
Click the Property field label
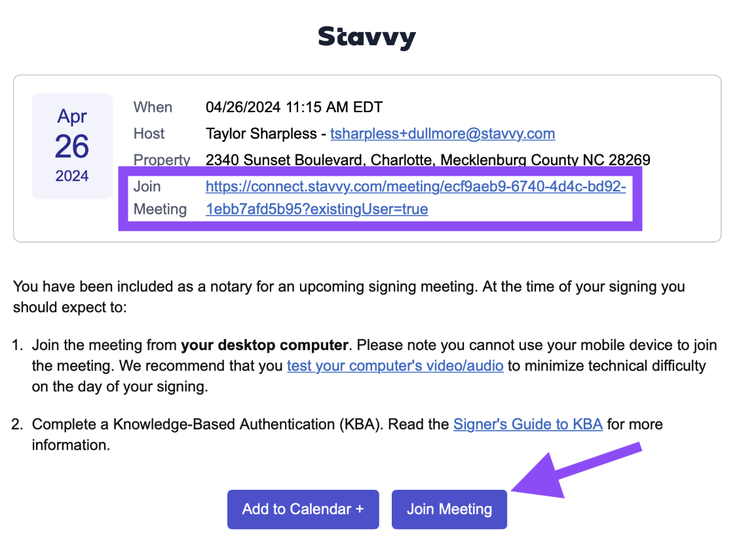tap(162, 160)
